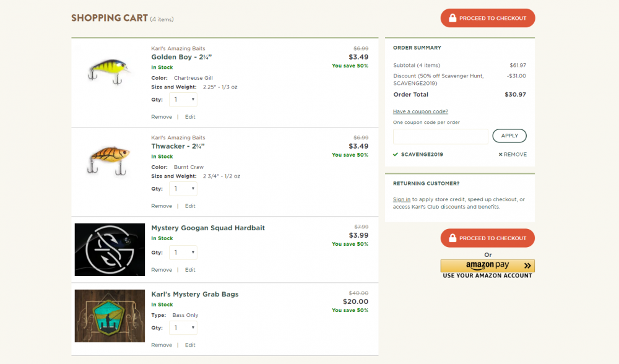Click the 'Burnt Craw' color value
Screen dimensions: 619x364
coord(189,167)
